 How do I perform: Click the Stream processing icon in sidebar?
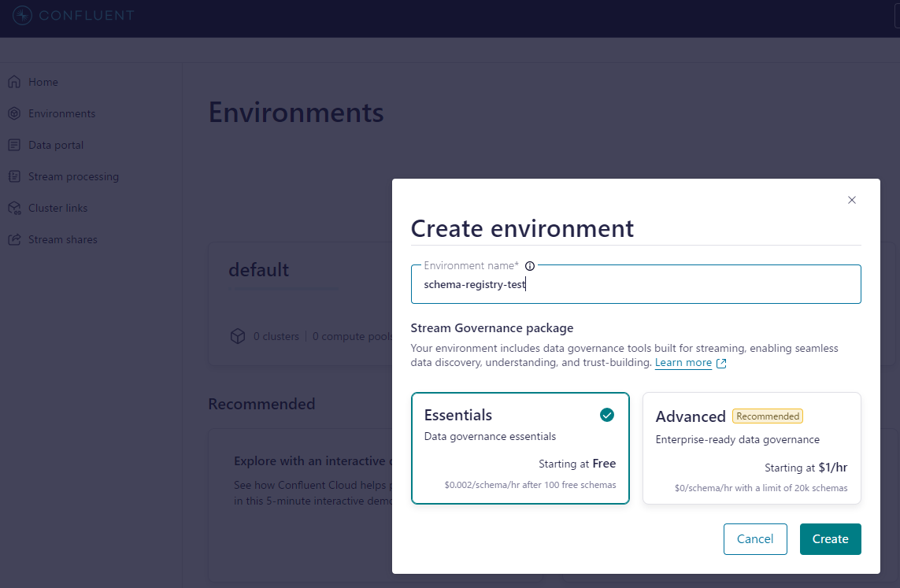tap(14, 176)
